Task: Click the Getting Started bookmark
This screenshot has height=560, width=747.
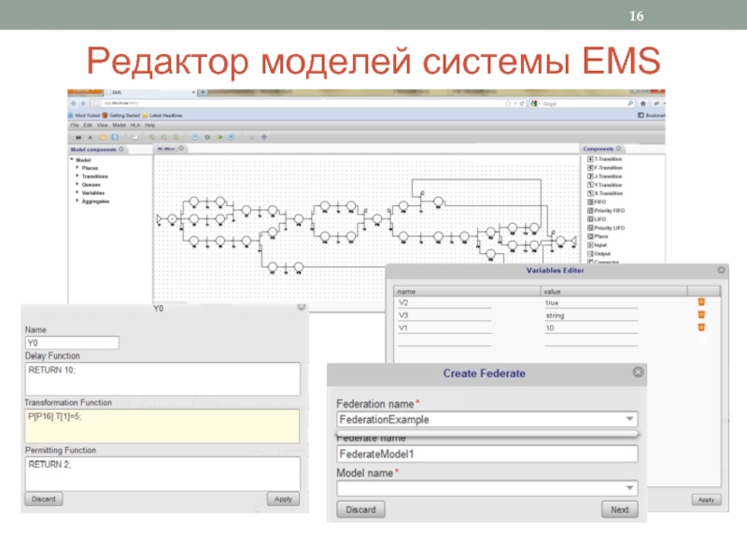Action: click(x=121, y=115)
